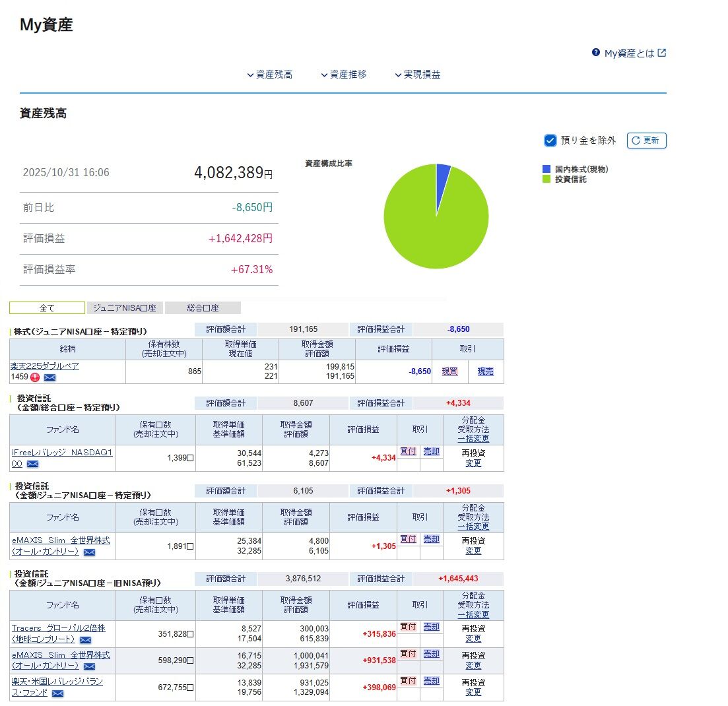This screenshot has width=728, height=706.
Task: Toggle the 預り金を除外 checkbox
Action: tap(550, 140)
